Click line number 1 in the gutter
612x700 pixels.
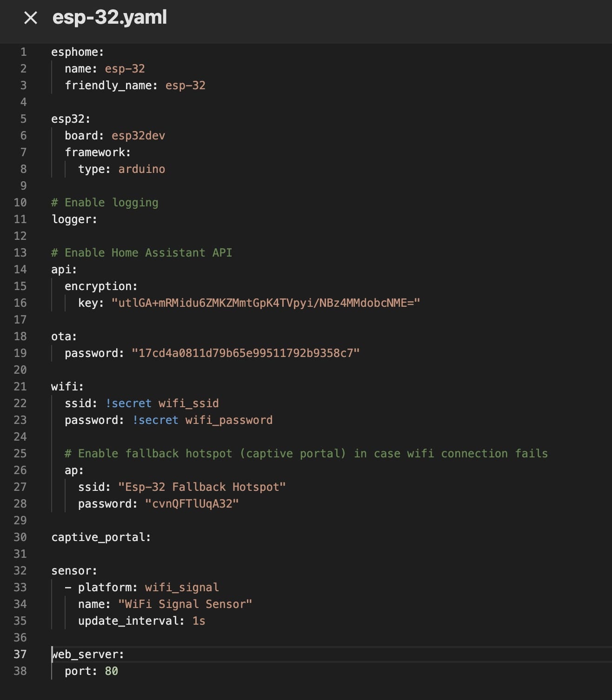23,52
